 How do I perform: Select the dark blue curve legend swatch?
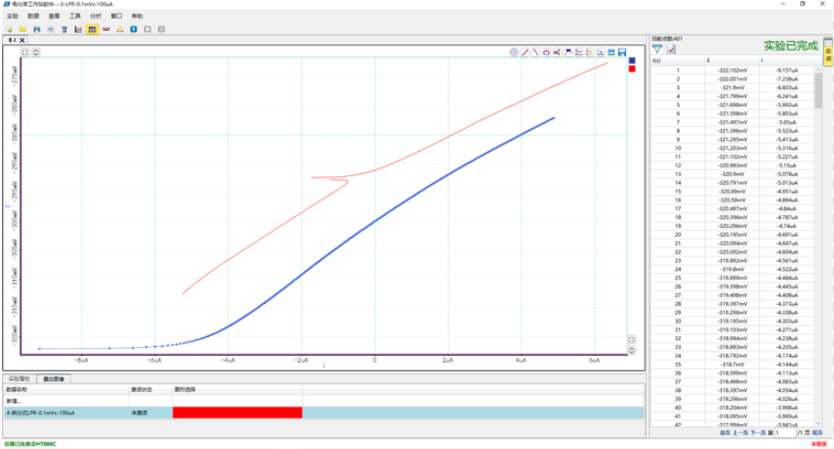coord(632,61)
